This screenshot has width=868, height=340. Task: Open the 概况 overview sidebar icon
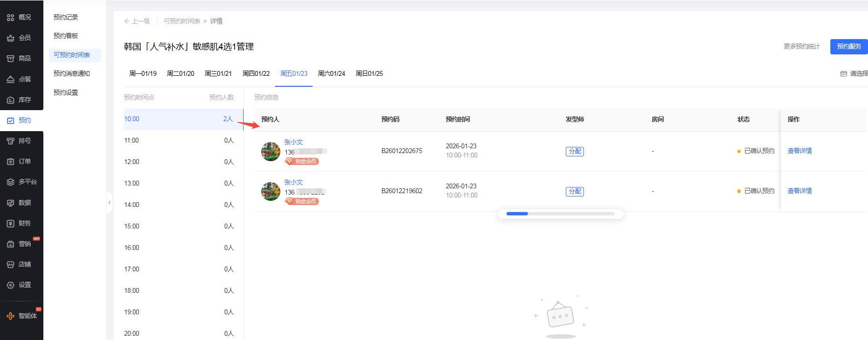click(x=10, y=17)
